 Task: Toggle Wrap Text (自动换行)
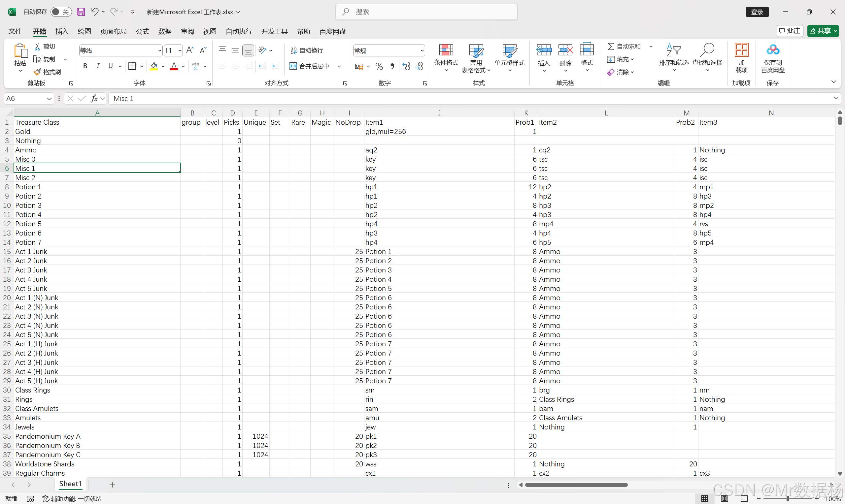click(307, 50)
